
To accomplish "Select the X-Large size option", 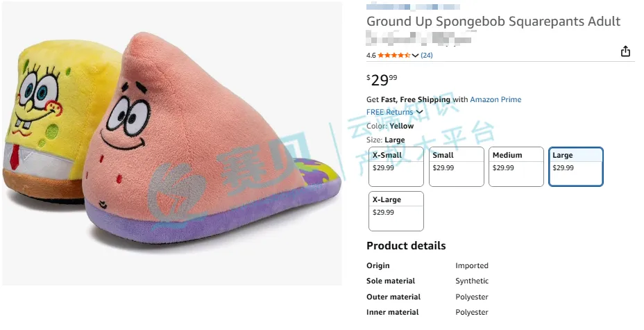I will 396,211.
